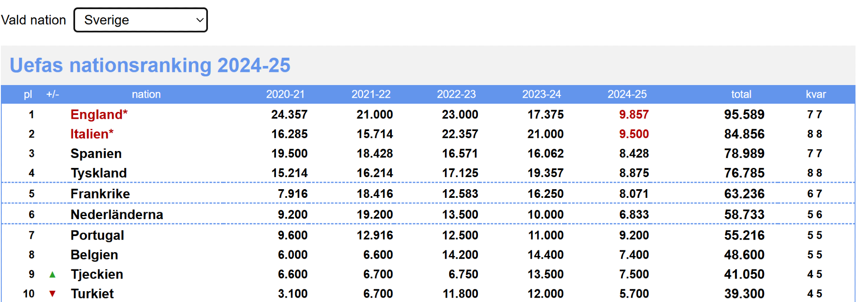This screenshot has width=868, height=302.
Task: Click the Belgien nation entry
Action: (x=94, y=255)
